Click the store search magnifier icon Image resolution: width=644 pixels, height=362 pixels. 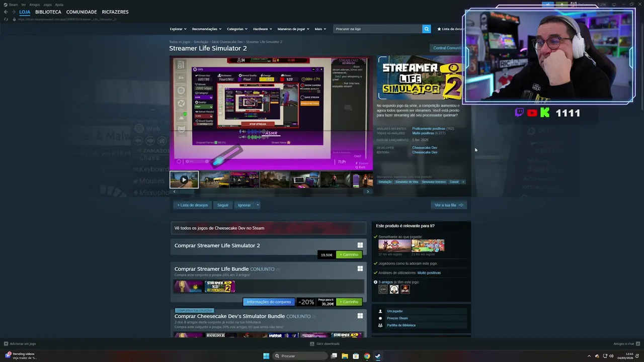tap(426, 29)
